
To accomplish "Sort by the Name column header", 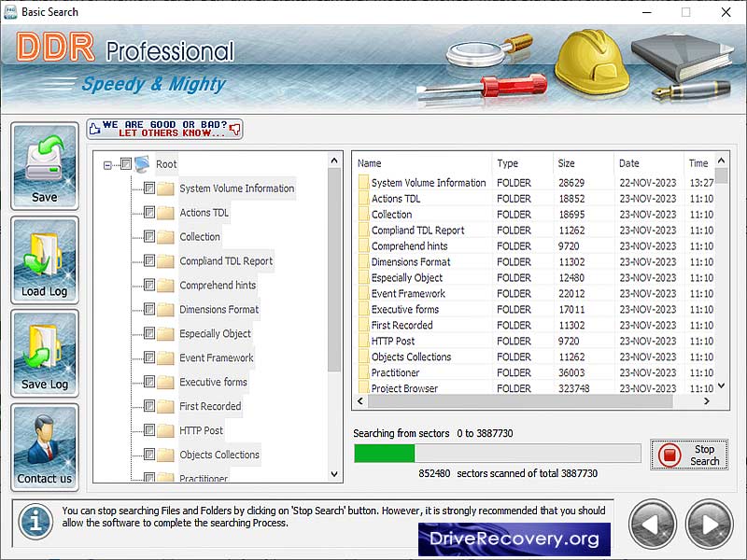I will point(422,163).
